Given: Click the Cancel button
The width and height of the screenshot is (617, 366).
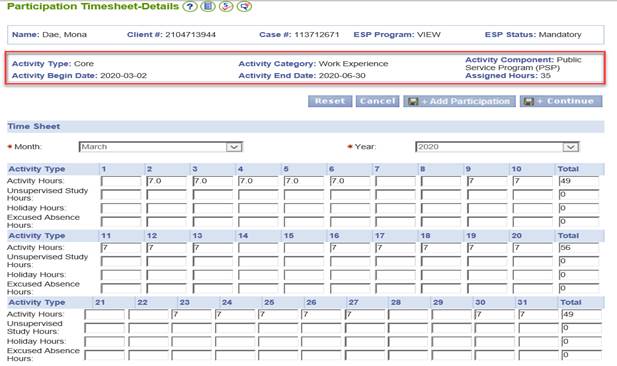Looking at the screenshot, I should pyautogui.click(x=377, y=101).
